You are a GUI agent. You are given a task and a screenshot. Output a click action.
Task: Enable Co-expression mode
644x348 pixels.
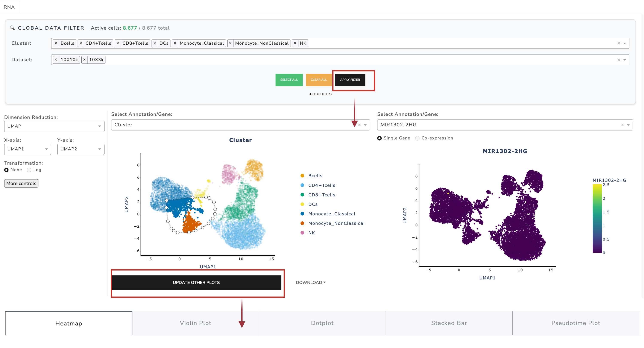coord(417,138)
